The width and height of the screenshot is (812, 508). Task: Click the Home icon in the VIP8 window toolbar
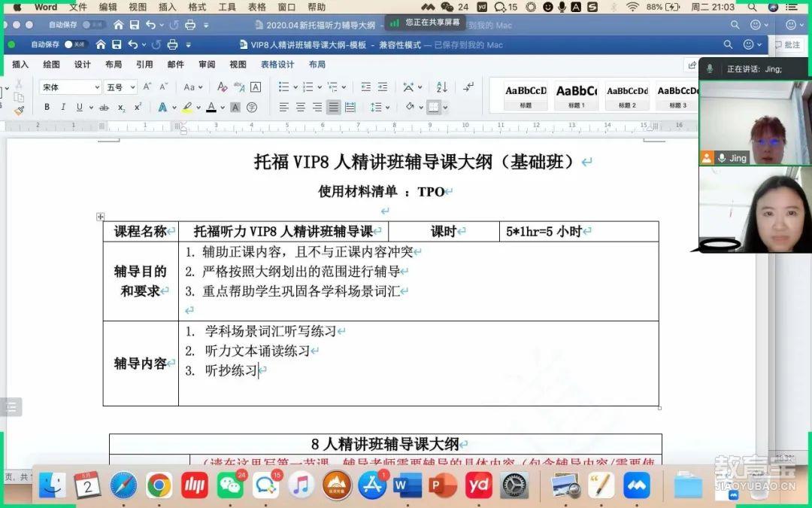(101, 45)
